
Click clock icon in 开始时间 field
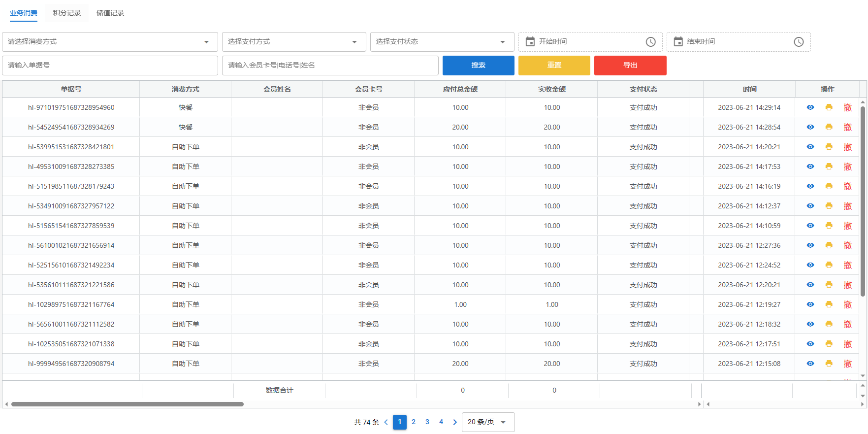click(650, 42)
